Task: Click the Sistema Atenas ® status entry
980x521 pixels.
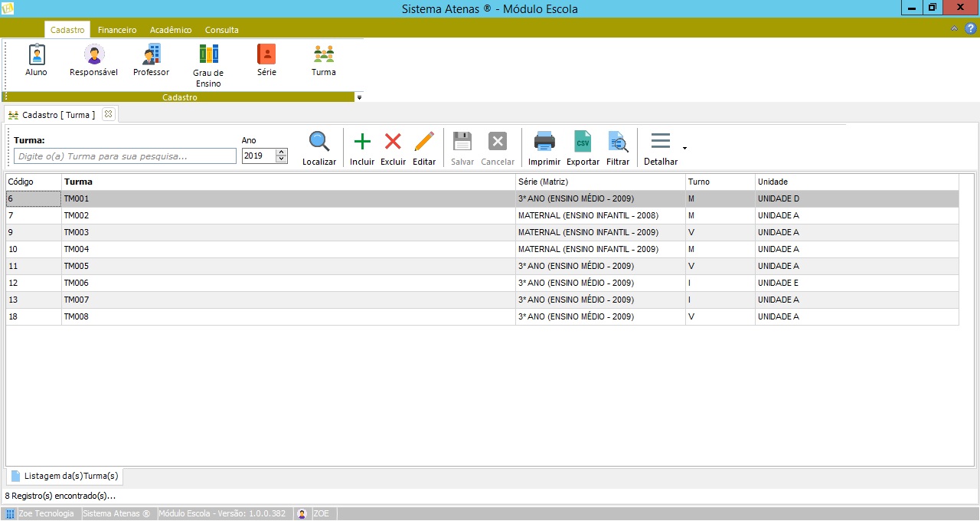Action: tap(116, 513)
